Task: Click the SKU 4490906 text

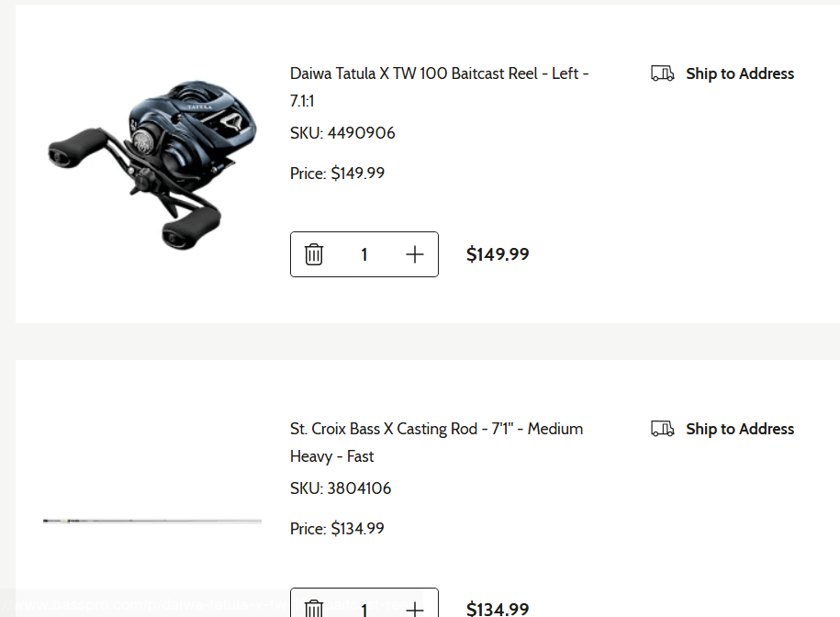Action: pos(342,133)
